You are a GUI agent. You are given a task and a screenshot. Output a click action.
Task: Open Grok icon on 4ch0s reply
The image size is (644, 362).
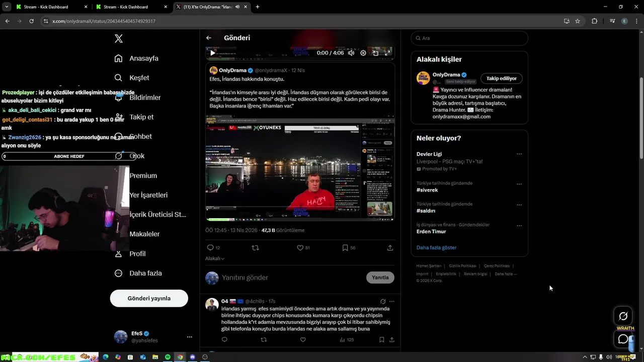click(x=383, y=302)
